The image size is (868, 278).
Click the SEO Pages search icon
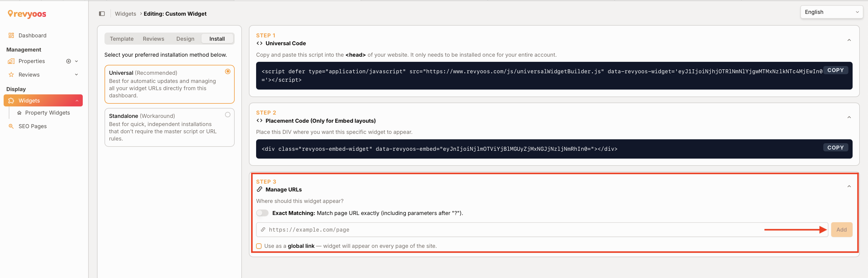tap(11, 126)
